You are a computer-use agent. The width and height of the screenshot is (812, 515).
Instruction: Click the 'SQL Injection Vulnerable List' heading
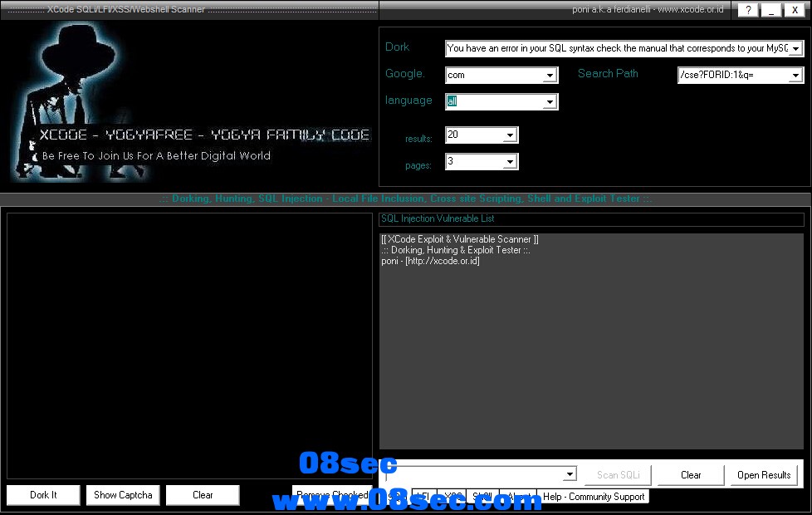click(438, 218)
